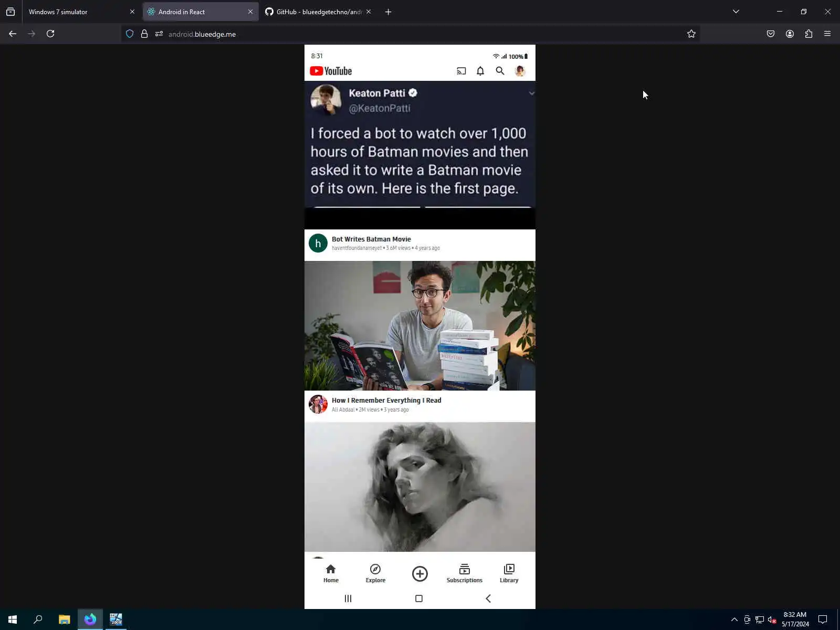
Task: Focus the android.blueedge.me address bar
Action: point(409,34)
